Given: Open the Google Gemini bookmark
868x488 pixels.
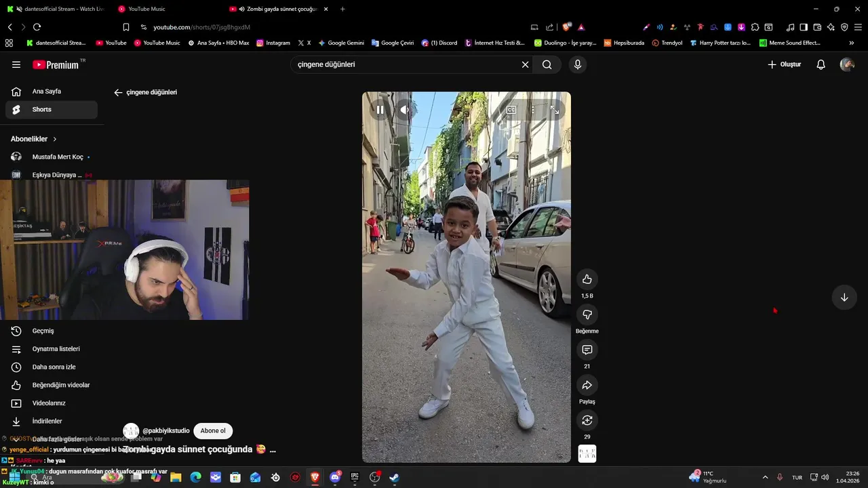Looking at the screenshot, I should coord(341,43).
